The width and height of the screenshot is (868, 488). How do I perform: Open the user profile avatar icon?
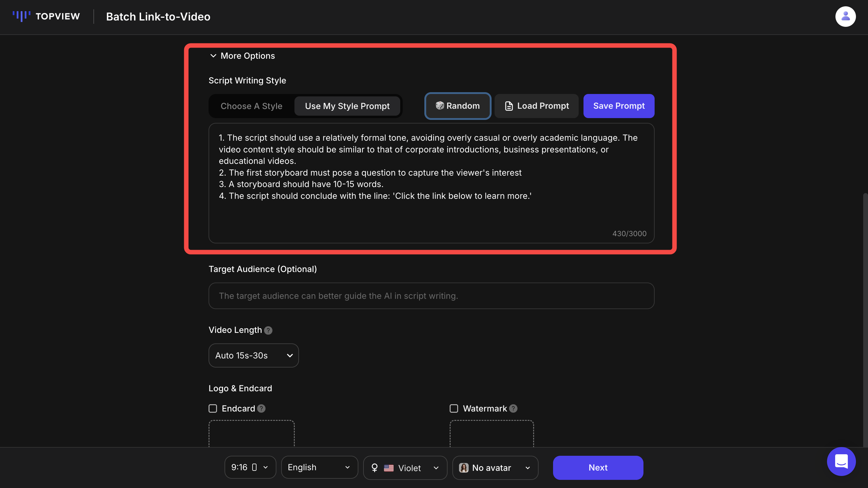pyautogui.click(x=845, y=16)
